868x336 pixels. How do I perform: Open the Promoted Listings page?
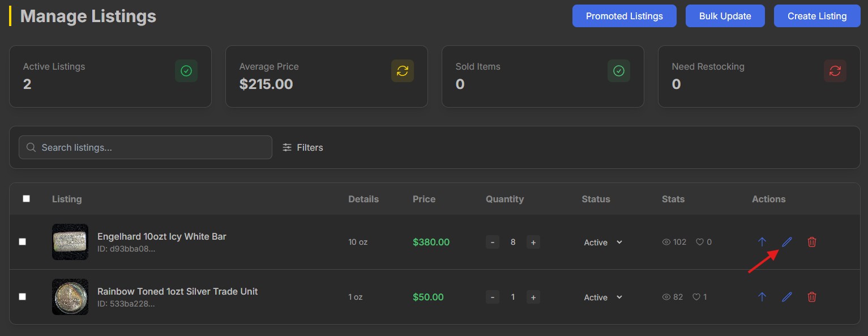click(x=625, y=16)
